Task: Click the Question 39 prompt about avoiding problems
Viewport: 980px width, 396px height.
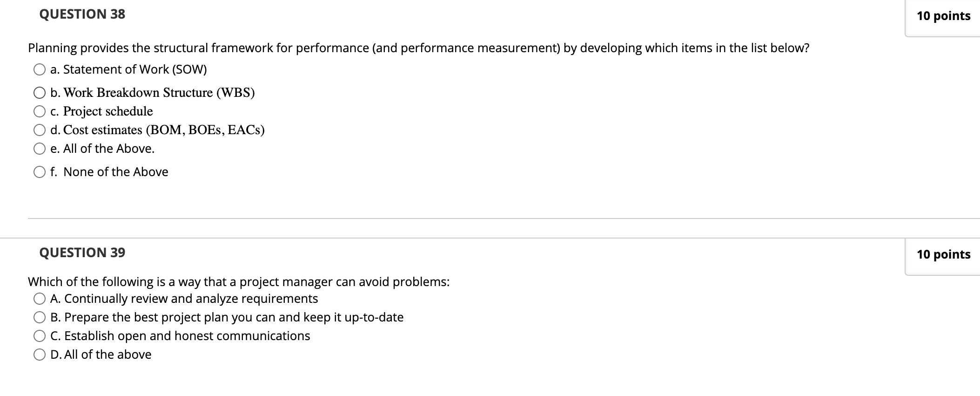Action: click(x=238, y=281)
